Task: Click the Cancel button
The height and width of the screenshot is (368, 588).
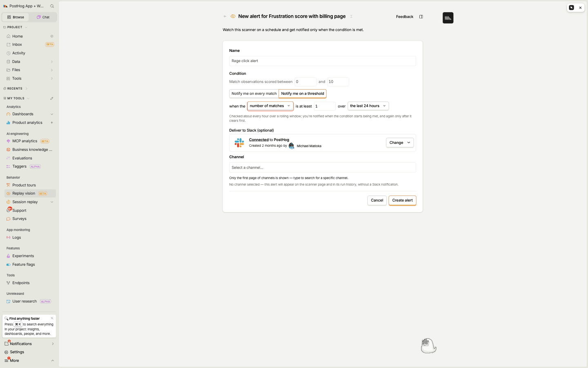Action: [x=377, y=200]
